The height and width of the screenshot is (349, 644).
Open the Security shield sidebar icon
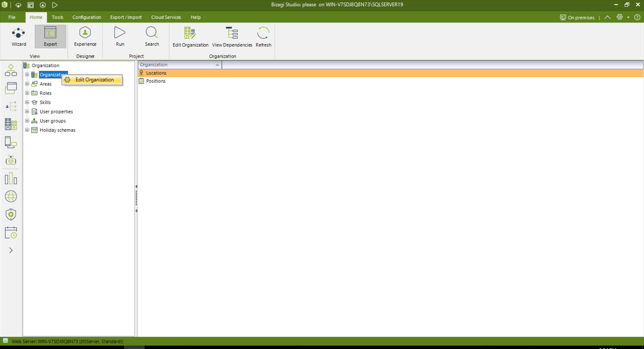[x=11, y=214]
